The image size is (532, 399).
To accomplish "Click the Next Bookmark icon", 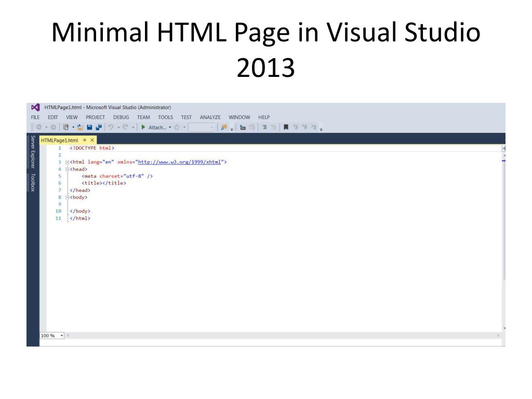I will pos(304,127).
